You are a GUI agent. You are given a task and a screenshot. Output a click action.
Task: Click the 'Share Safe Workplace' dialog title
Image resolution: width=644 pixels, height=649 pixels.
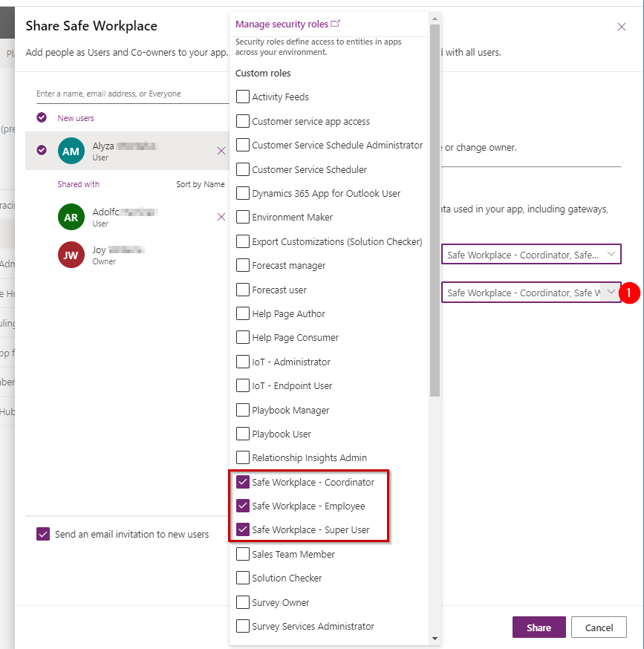pos(91,26)
